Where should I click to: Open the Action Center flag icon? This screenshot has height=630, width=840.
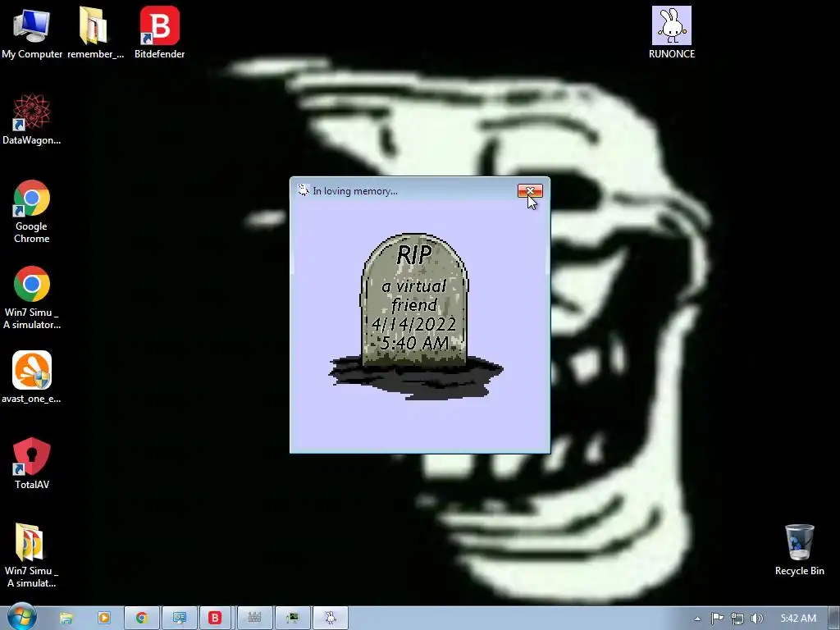click(717, 619)
